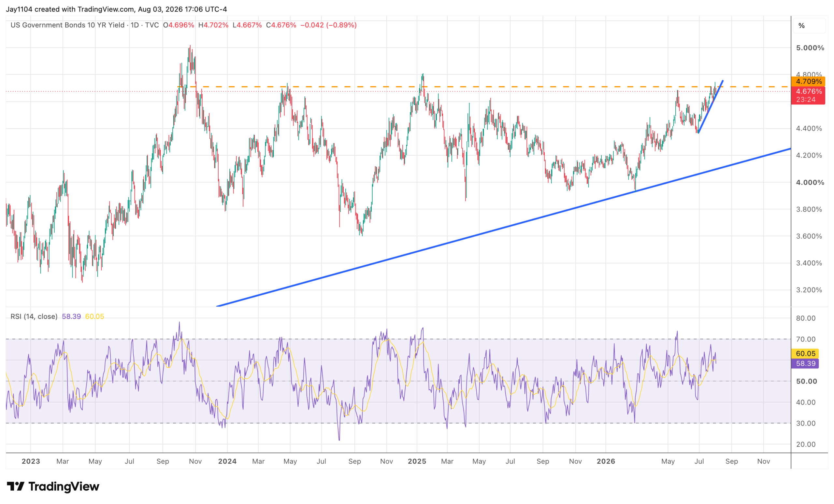Click the purple 58.39 value in the RSI legend
Image resolution: width=834 pixels, height=504 pixels.
click(71, 316)
